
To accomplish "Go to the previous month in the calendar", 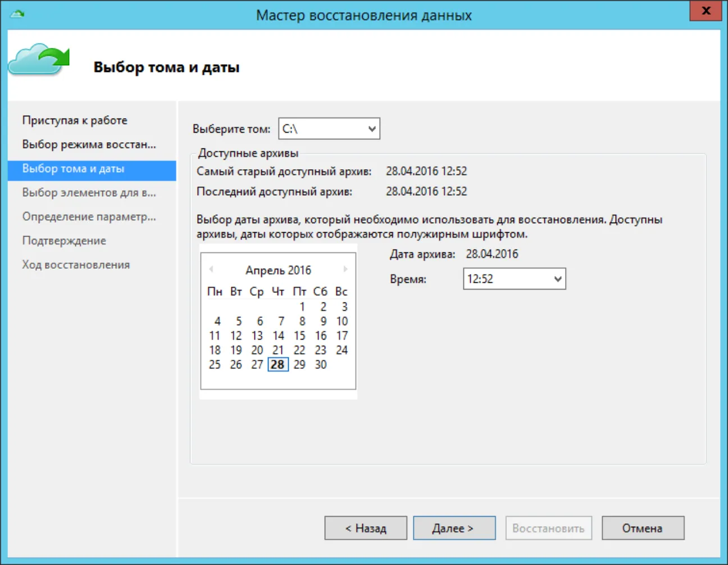I will coord(211,269).
